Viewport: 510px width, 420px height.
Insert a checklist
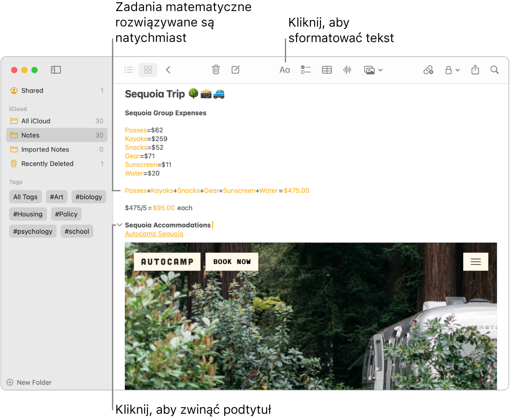[x=306, y=70]
